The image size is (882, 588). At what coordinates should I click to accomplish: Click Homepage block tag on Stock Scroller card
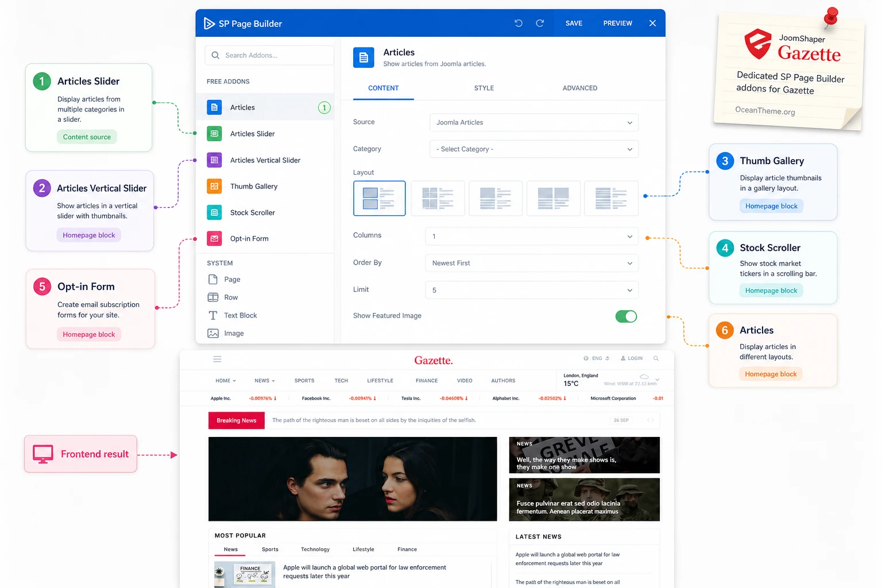(771, 291)
